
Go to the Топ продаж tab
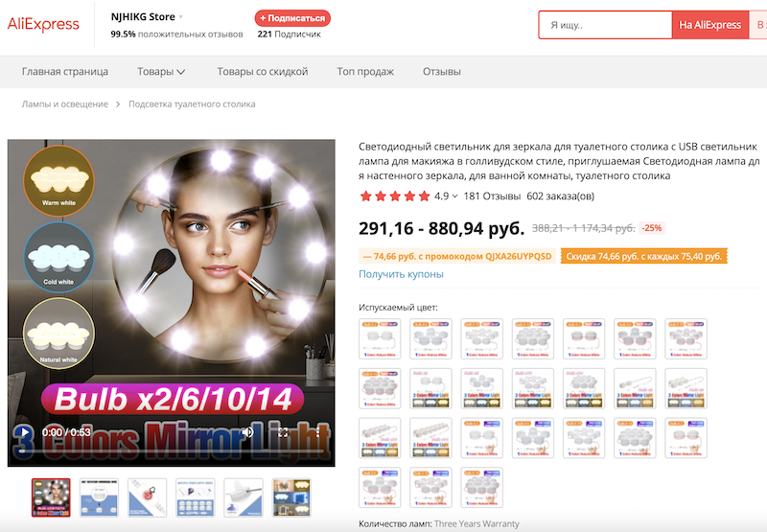(365, 72)
